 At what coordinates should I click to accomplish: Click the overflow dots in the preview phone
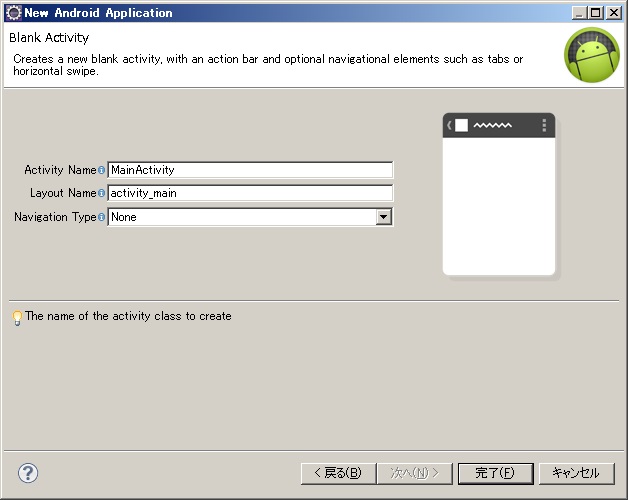click(x=544, y=125)
